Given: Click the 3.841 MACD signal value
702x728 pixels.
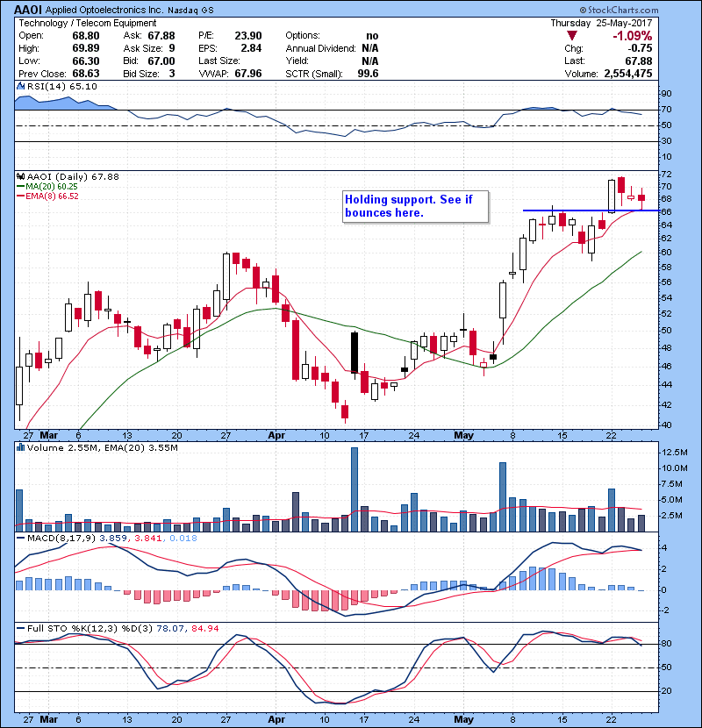Looking at the screenshot, I should coord(147,539).
